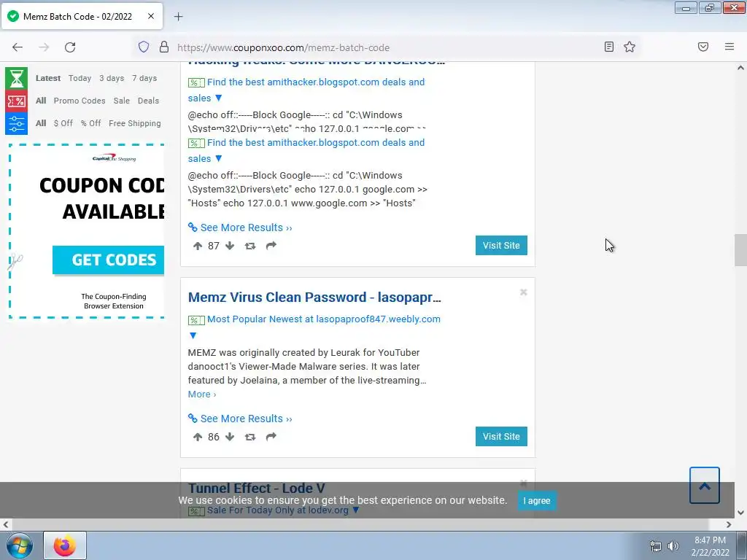Filter results by 7 days

(144, 78)
